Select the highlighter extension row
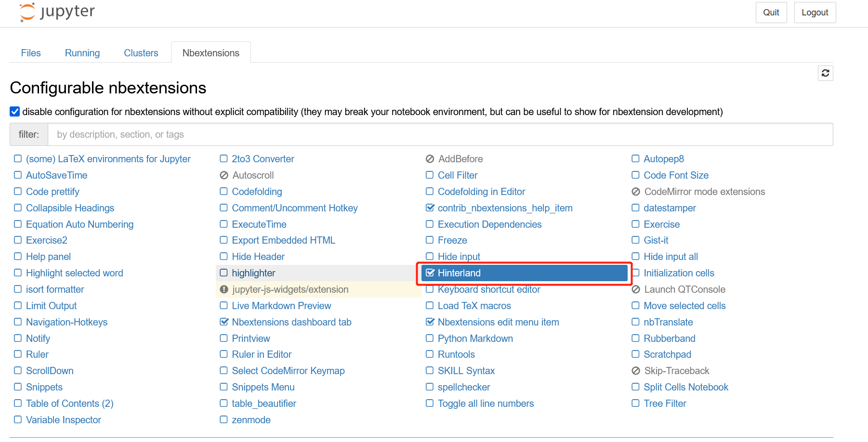Image resolution: width=868 pixels, height=442 pixels. click(318, 273)
